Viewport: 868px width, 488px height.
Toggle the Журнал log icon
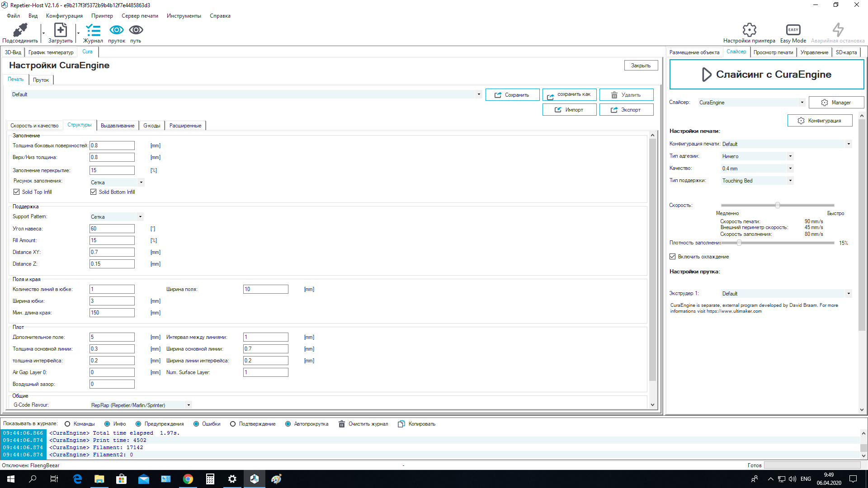tap(93, 30)
